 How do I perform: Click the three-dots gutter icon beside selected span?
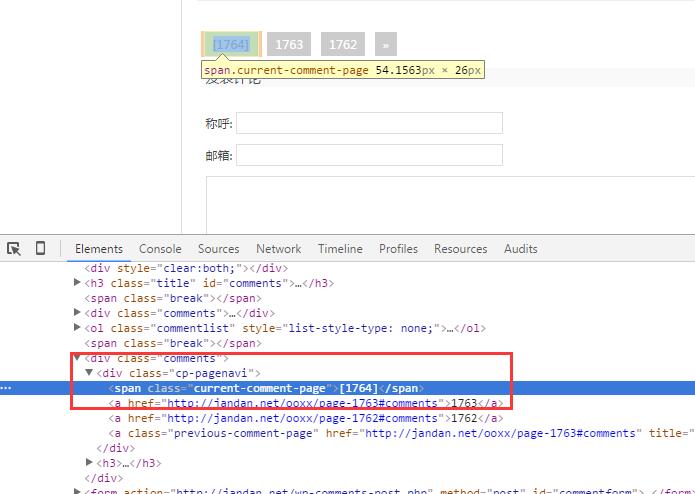click(x=6, y=388)
